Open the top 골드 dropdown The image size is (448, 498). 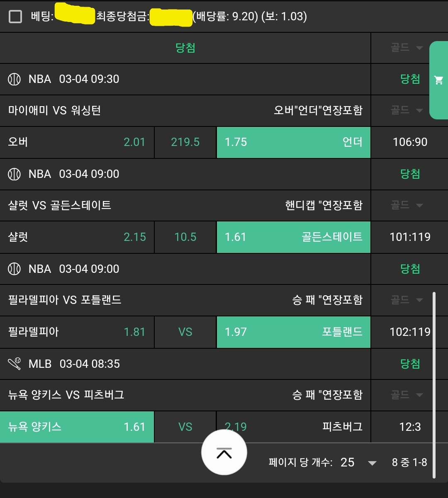click(x=407, y=48)
